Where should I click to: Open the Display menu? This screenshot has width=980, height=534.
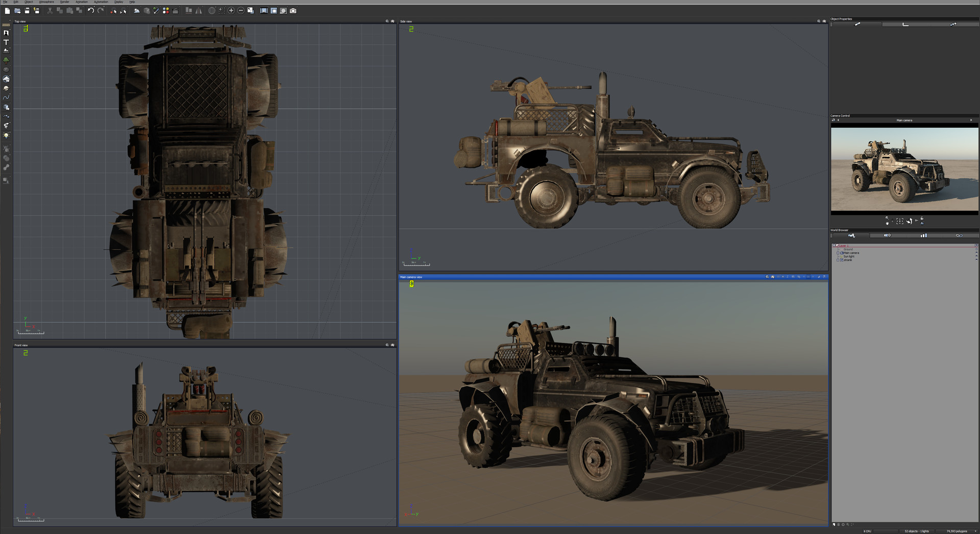coord(119,2)
